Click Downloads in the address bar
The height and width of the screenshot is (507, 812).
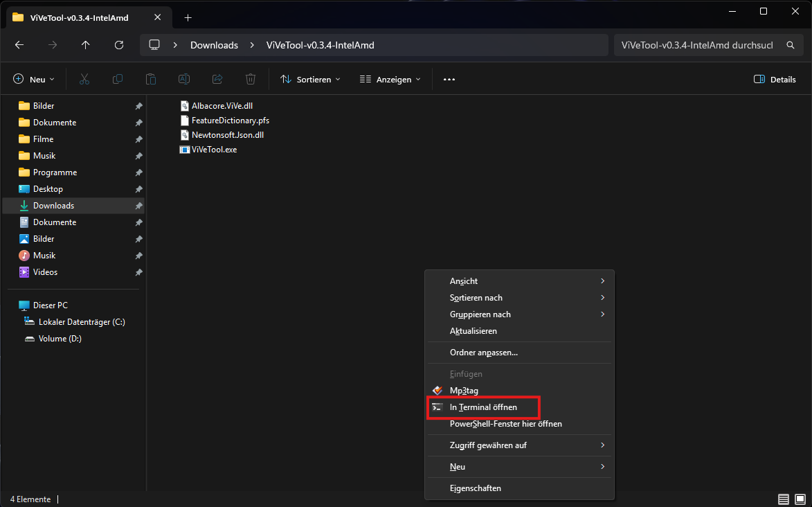click(214, 45)
